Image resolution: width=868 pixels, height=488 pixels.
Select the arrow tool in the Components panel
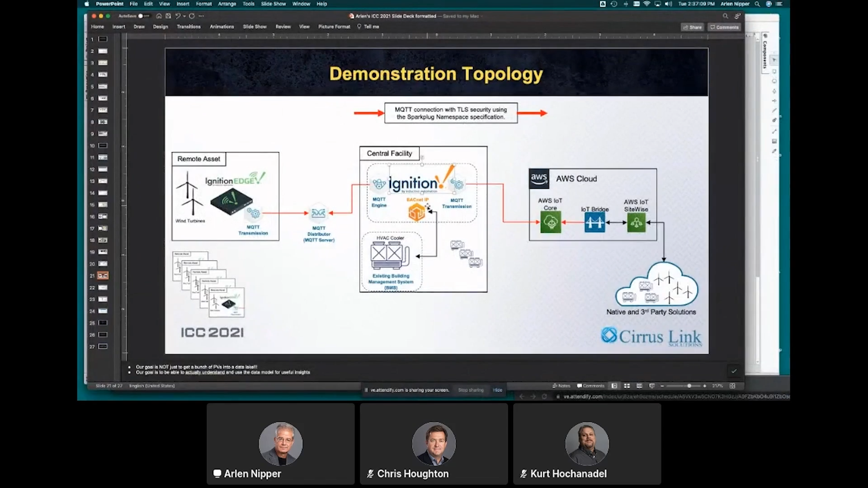pos(775,59)
